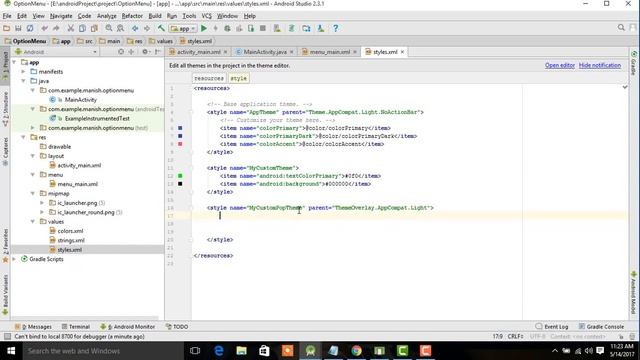Open the Gradle Console
Viewport: 640px width, 360px height.
click(x=601, y=327)
